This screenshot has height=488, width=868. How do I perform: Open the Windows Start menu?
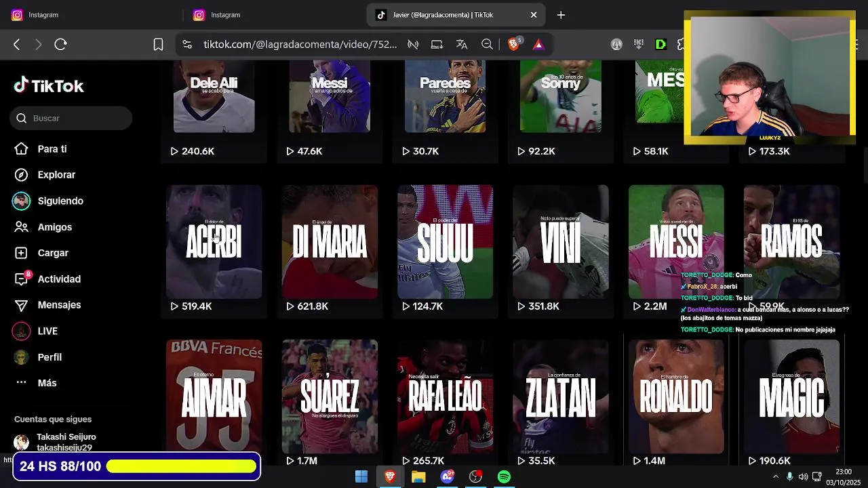[361, 477]
